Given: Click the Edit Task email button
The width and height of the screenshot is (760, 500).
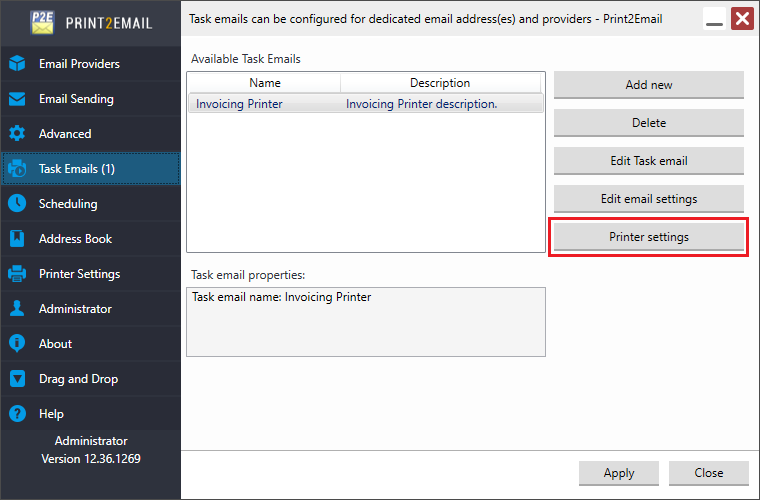Looking at the screenshot, I should pyautogui.click(x=649, y=161).
